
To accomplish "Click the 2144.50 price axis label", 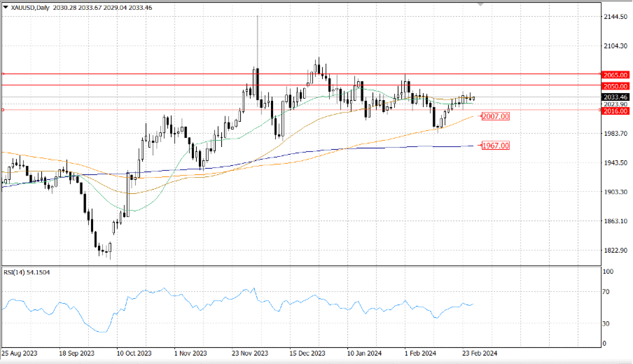I will pyautogui.click(x=615, y=17).
